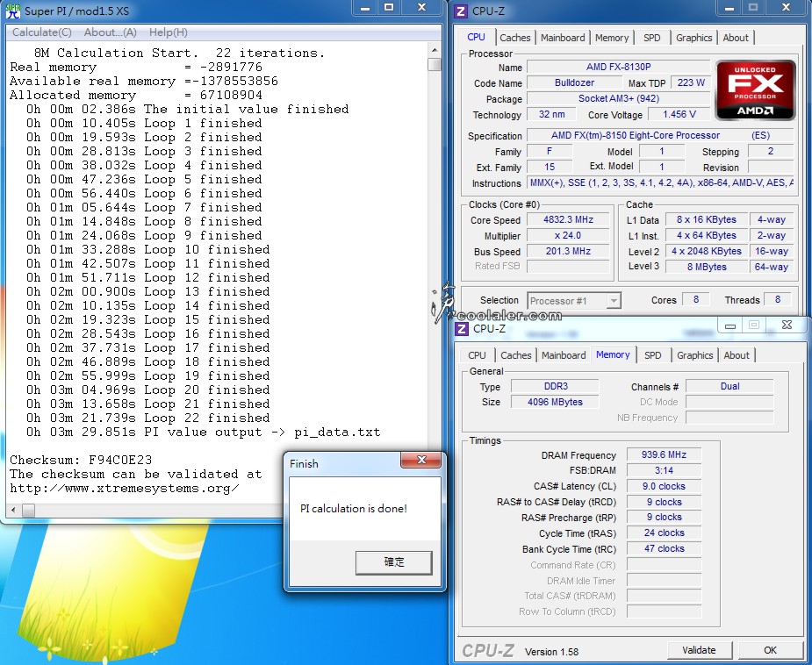Click the Super PI horizontal scrollbar thumb

pyautogui.click(x=28, y=511)
